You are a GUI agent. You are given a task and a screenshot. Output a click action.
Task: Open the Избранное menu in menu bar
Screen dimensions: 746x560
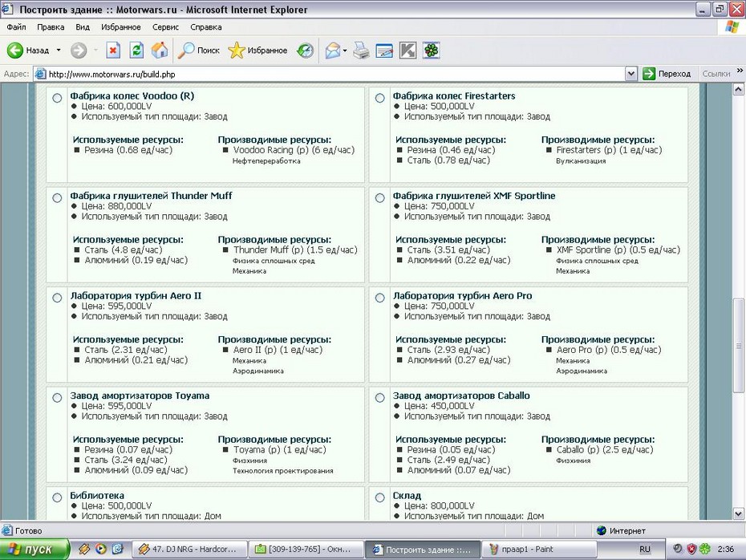coord(121,27)
